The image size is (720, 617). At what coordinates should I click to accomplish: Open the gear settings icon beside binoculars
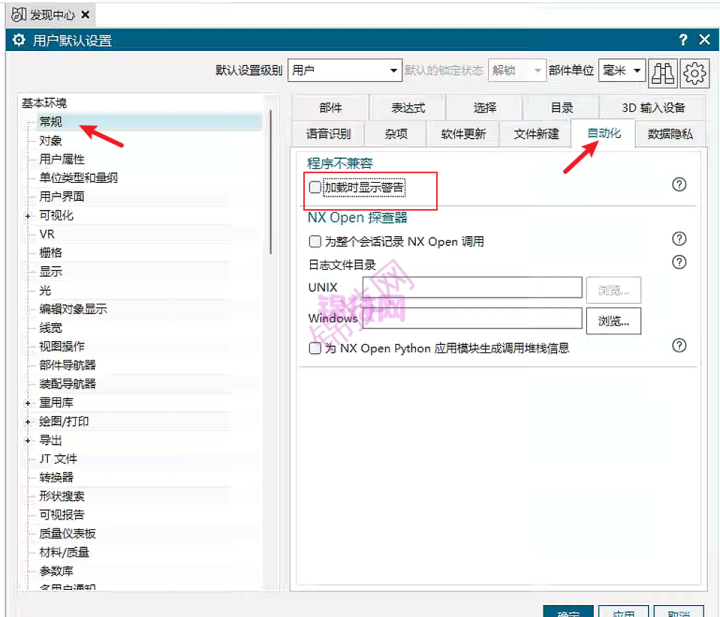695,72
